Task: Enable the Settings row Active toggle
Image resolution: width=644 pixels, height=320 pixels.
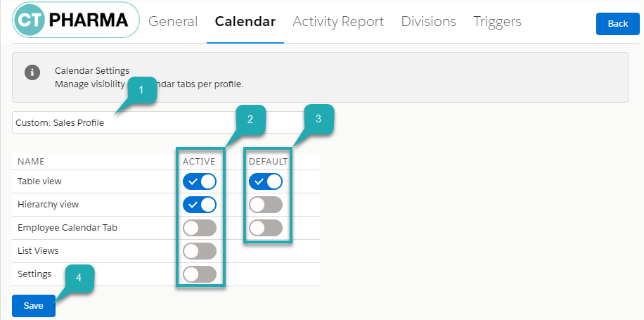Action: point(200,274)
